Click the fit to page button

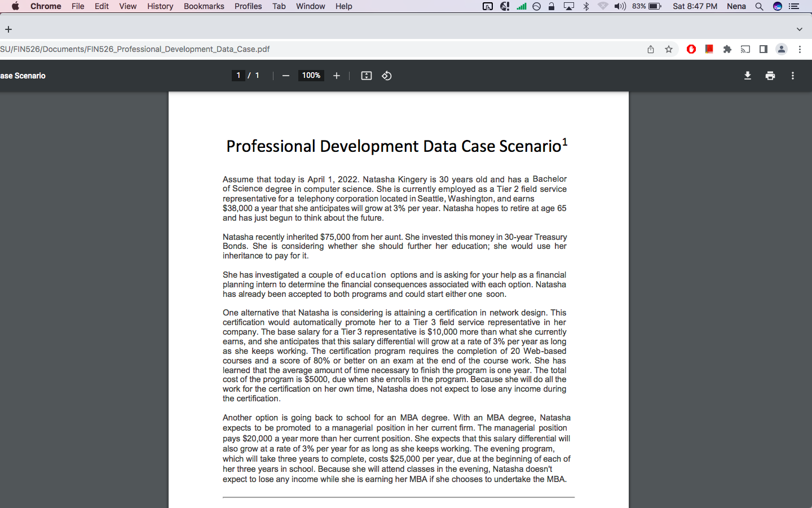367,76
